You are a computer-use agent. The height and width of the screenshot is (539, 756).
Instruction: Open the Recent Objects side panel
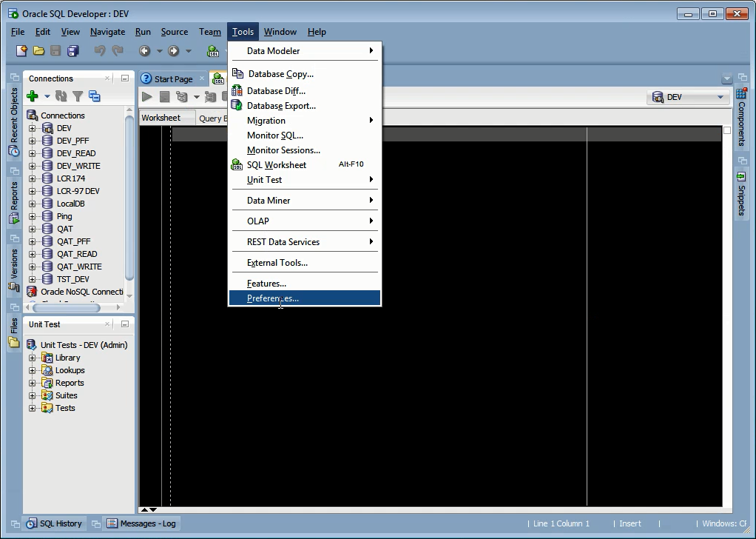(x=14, y=122)
